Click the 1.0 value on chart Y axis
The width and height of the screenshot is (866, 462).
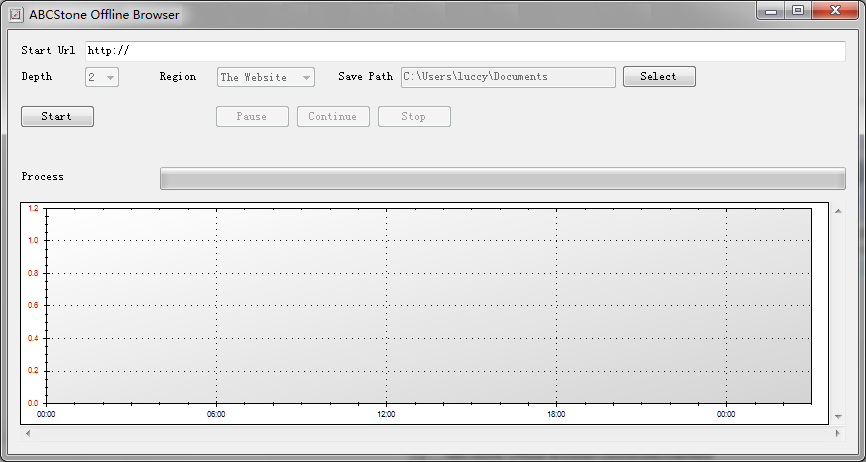pos(33,241)
